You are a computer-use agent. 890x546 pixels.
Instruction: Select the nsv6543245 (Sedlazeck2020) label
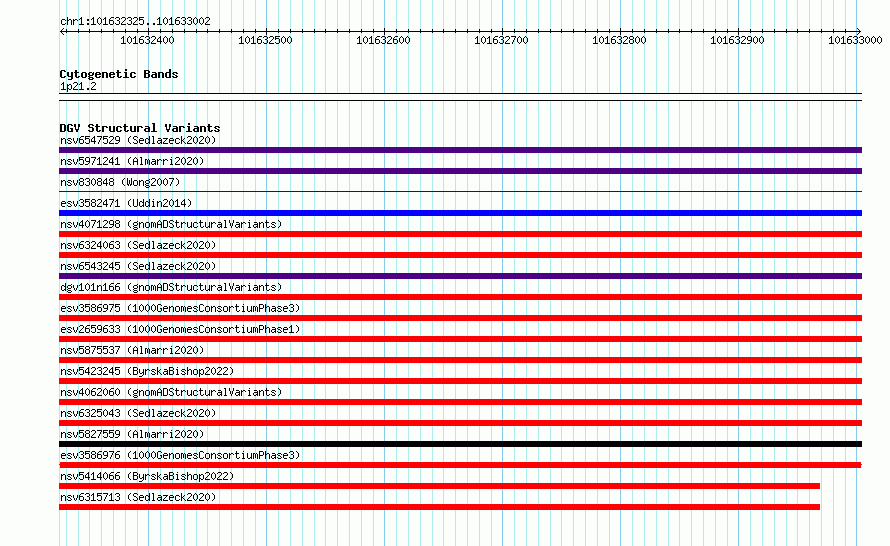coord(138,266)
